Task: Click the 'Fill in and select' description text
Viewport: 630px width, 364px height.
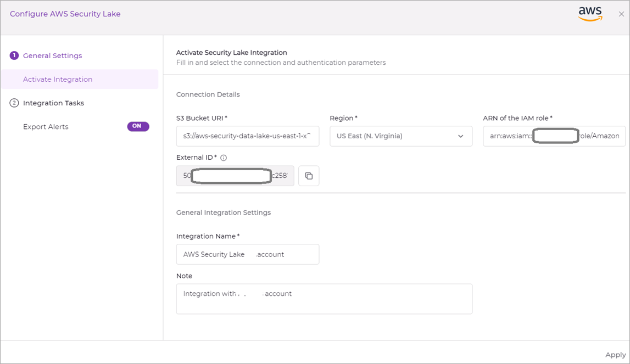Action: 281,63
